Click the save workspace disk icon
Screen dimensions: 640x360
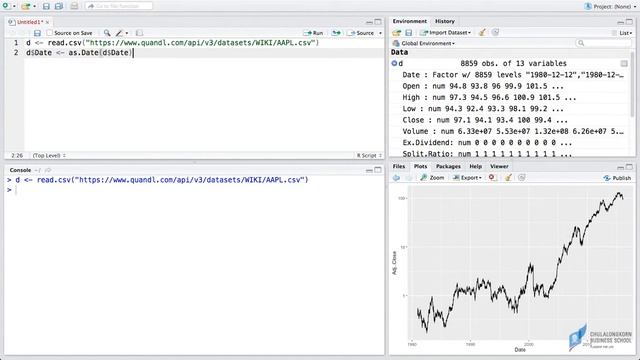(408, 33)
